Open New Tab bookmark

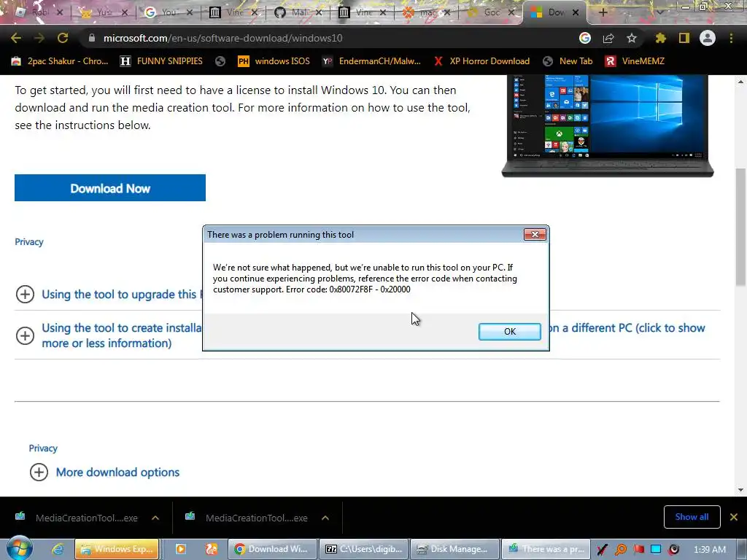568,61
